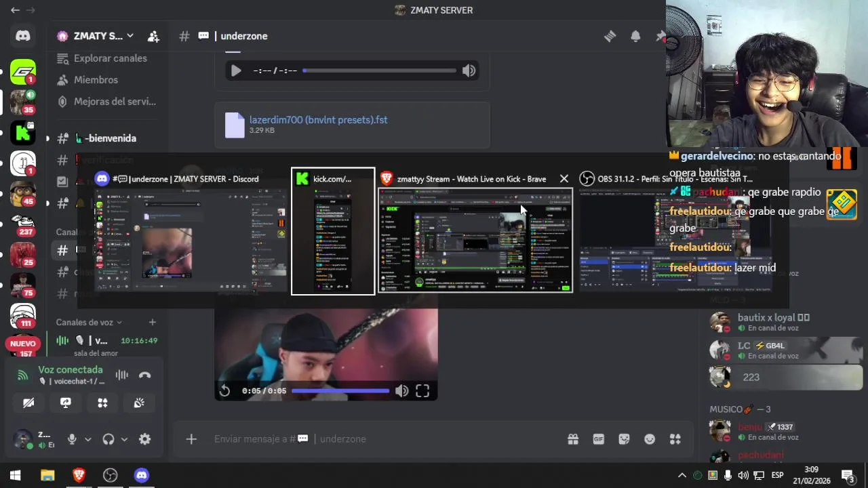
Task: Close the Brave window from task switcher
Action: pyautogui.click(x=564, y=179)
